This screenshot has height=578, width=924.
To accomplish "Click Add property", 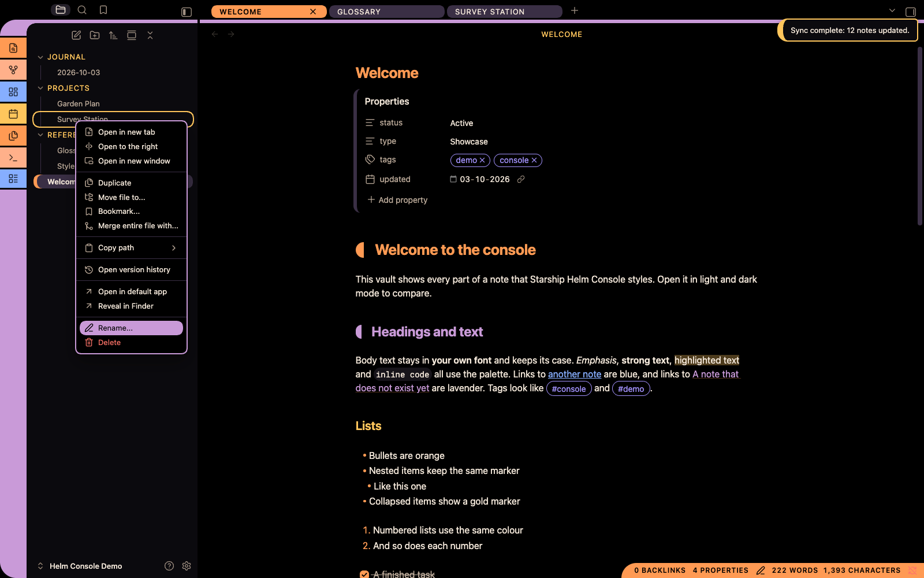I will (397, 200).
